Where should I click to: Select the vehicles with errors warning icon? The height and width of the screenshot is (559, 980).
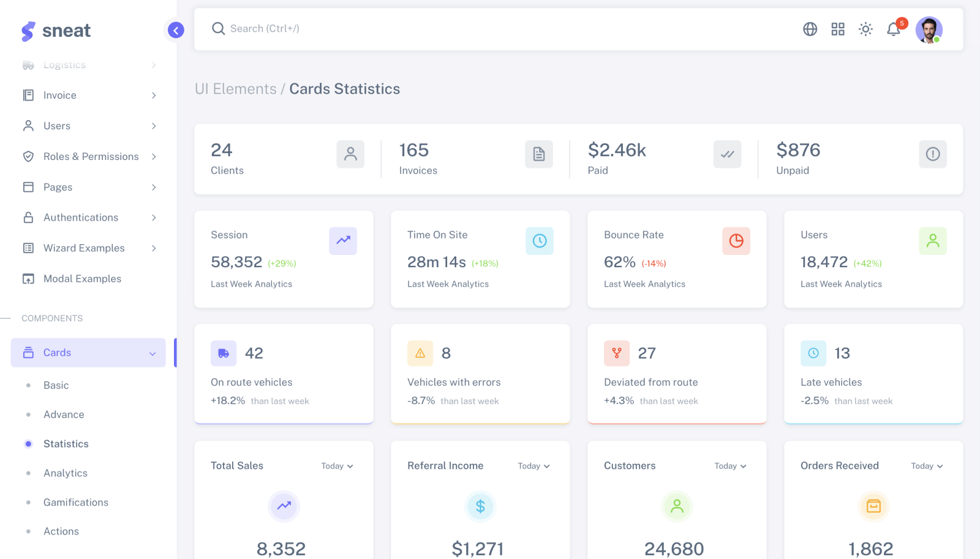pos(420,353)
